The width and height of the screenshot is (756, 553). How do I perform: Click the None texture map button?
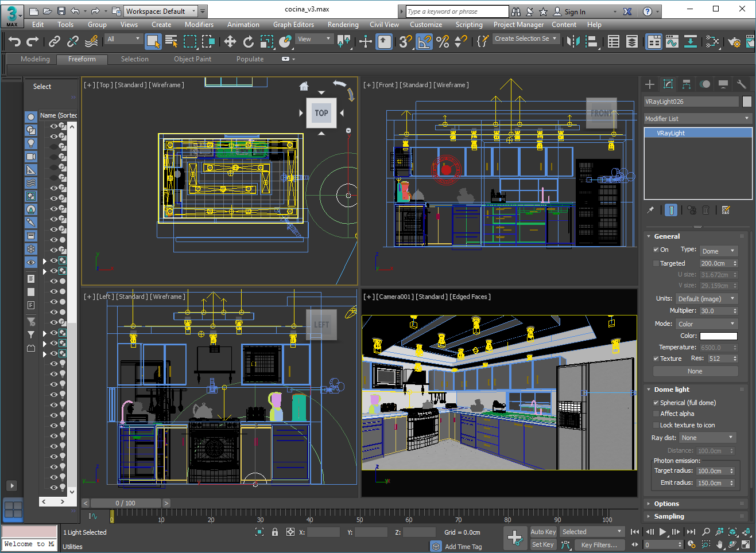695,371
